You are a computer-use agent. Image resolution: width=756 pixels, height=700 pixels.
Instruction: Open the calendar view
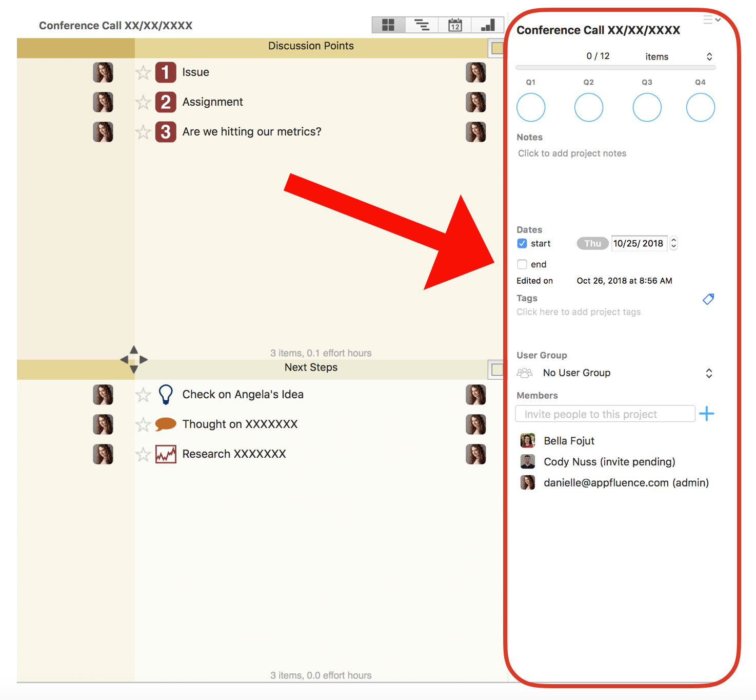[455, 25]
